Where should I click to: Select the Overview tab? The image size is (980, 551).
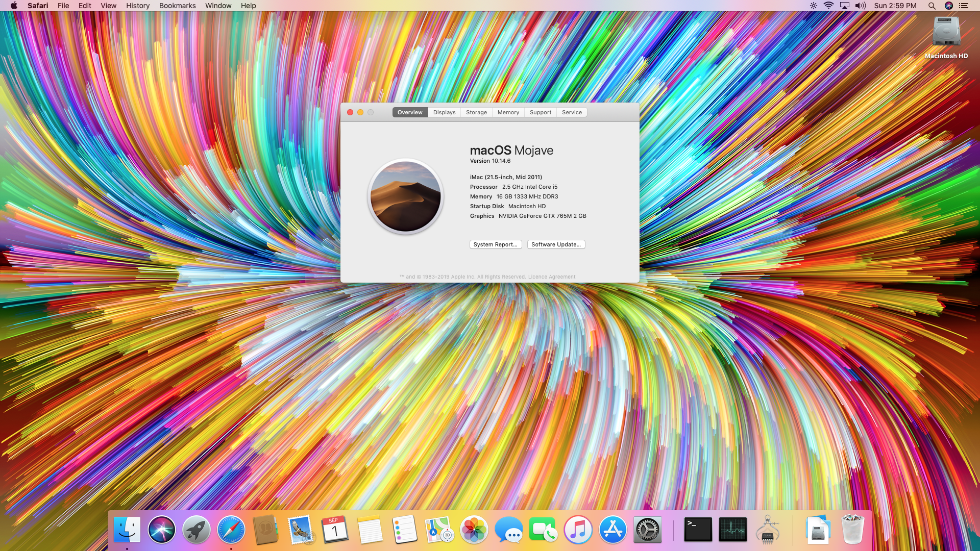[410, 112]
